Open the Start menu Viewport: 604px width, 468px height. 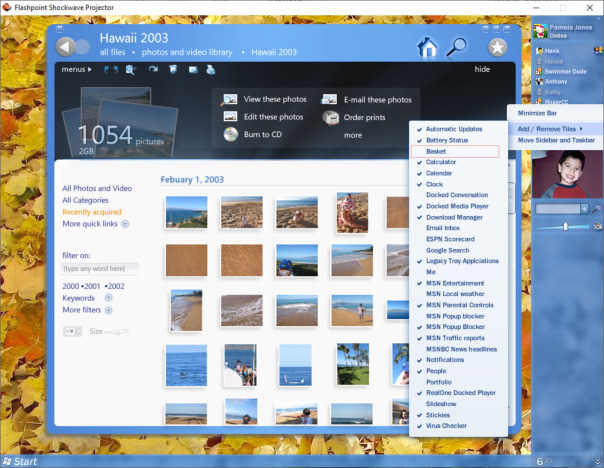20,461
